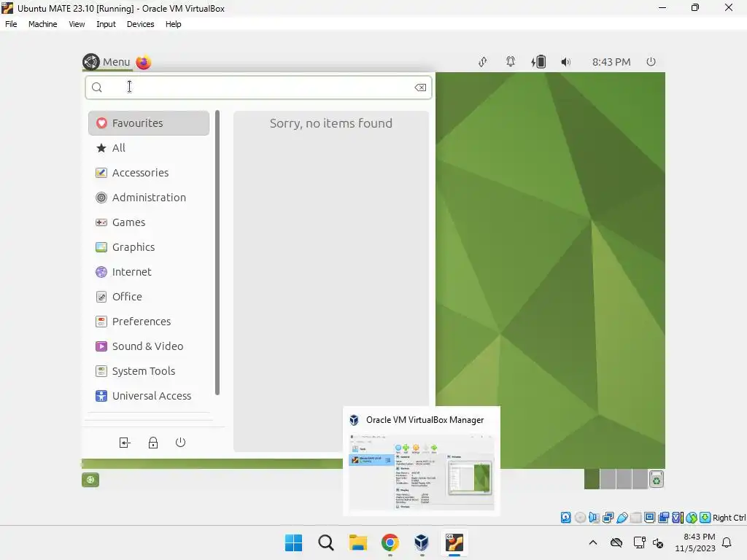Click the Show Desktop button in the bottom panel
The width and height of the screenshot is (747, 560).
coord(90,480)
